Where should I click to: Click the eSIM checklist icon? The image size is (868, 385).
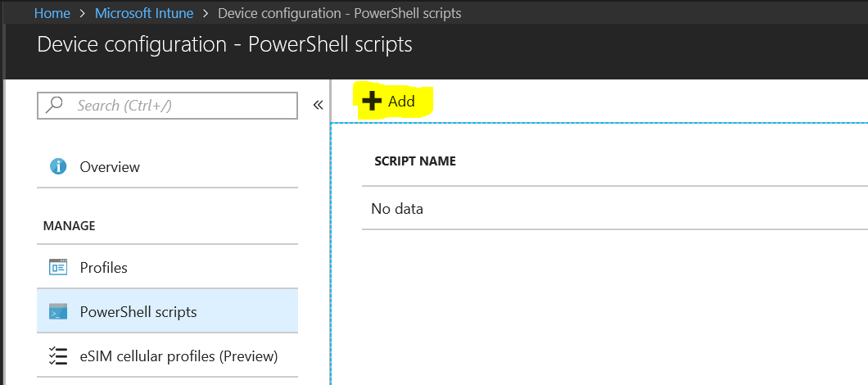58,356
